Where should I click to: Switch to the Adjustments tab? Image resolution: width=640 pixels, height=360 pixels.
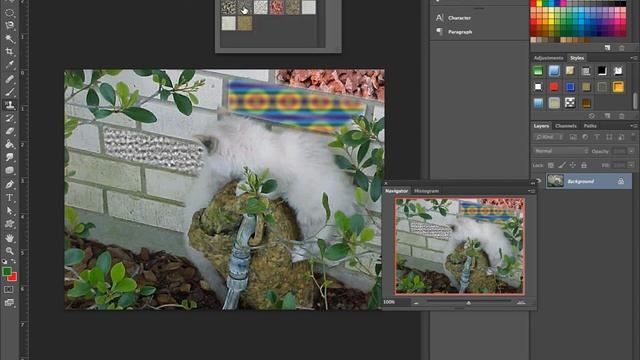548,58
